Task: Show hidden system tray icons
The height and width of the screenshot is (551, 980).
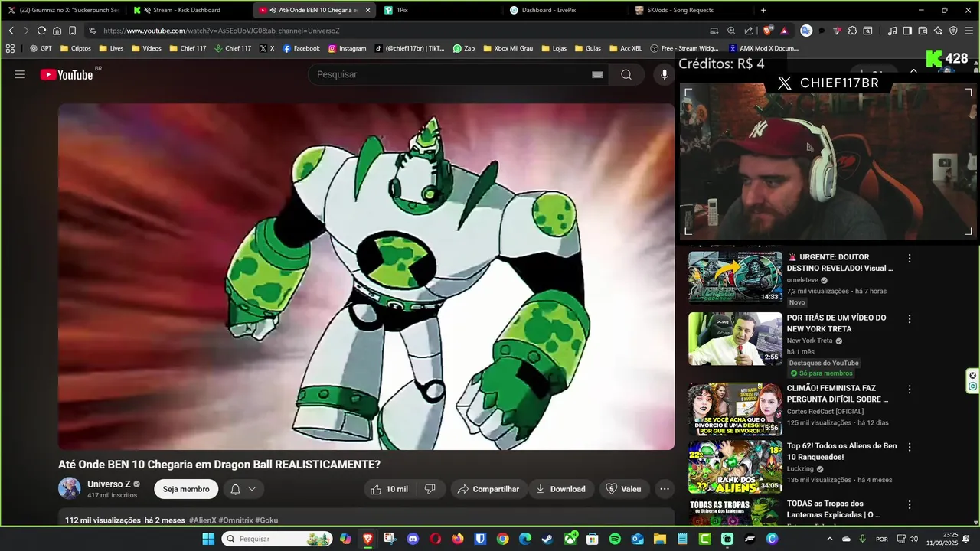Action: pyautogui.click(x=829, y=539)
